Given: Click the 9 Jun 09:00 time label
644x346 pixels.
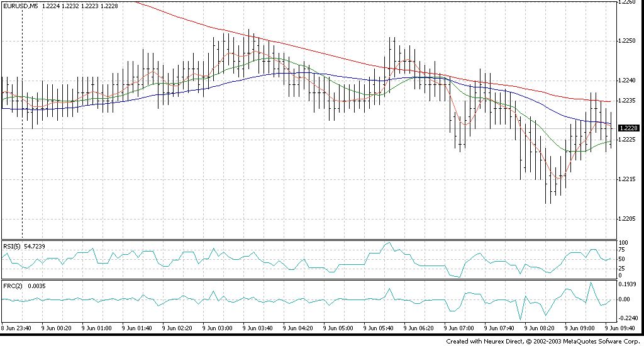Looking at the screenshot, I should tap(579, 328).
